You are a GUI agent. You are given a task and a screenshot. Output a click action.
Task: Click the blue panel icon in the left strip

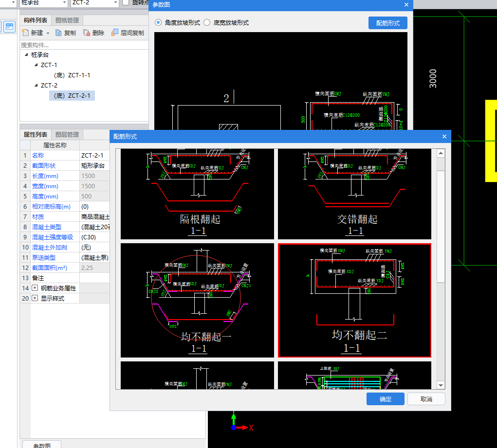(10, 27)
